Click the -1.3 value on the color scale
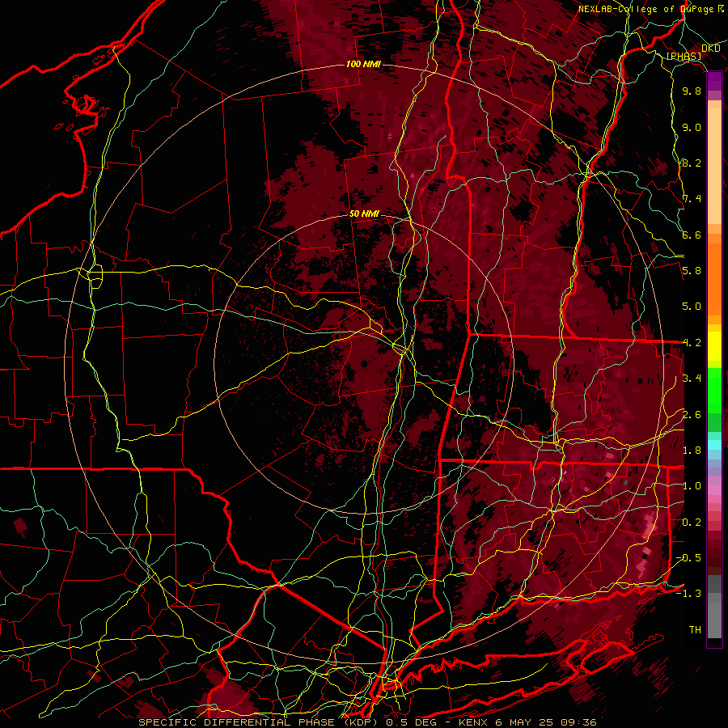Image resolution: width=728 pixels, height=728 pixels. pyautogui.click(x=688, y=595)
